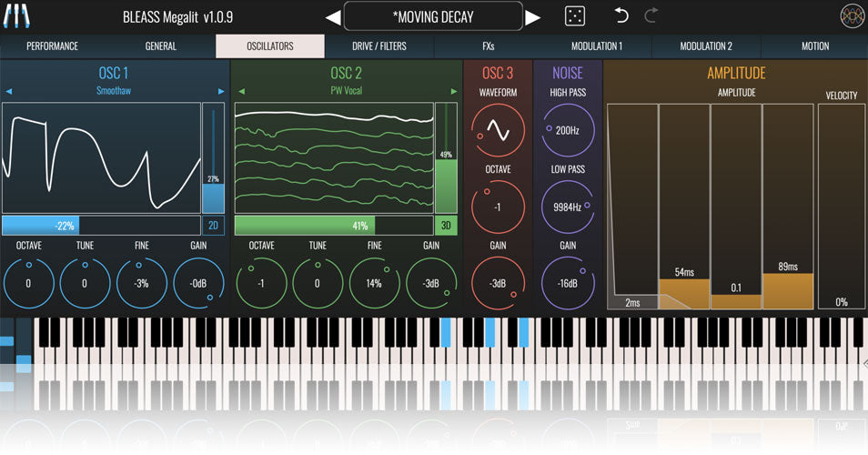Open the MODULATION 1 tab
Viewport: 868px width, 455px height.
pos(597,46)
